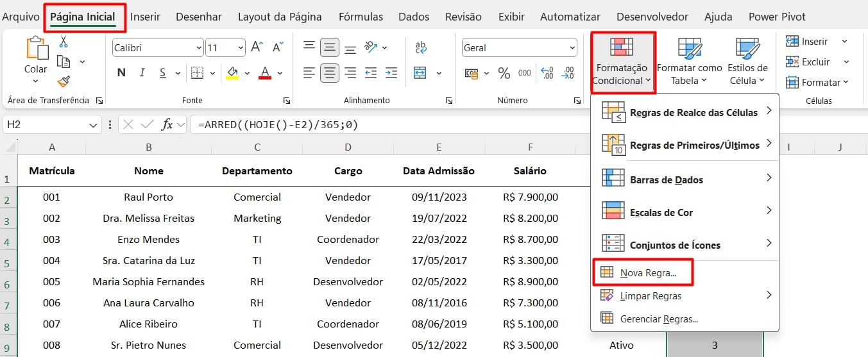Image resolution: width=868 pixels, height=357 pixels.
Task: Click the text orientation icon
Action: (371, 47)
